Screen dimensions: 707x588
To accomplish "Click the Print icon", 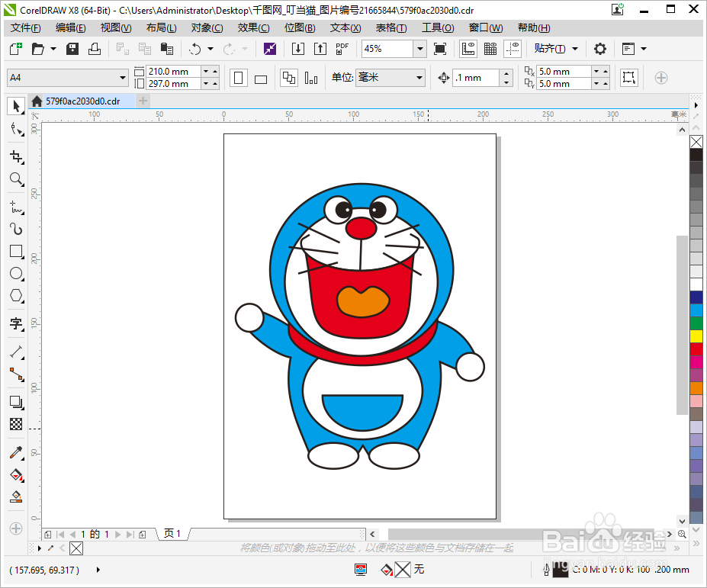I will [x=95, y=49].
